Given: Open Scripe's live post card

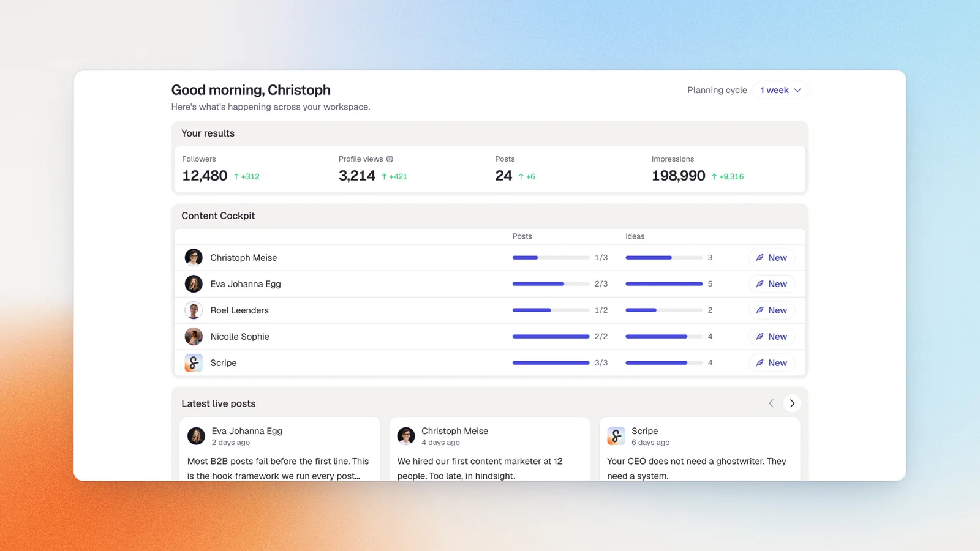Looking at the screenshot, I should [x=700, y=449].
